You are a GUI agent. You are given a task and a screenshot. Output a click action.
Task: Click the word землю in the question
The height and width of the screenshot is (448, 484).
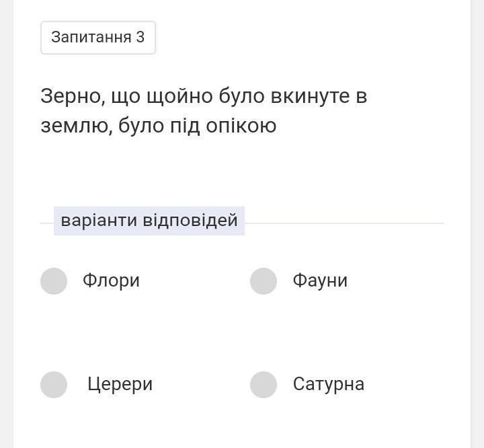pyautogui.click(x=76, y=126)
